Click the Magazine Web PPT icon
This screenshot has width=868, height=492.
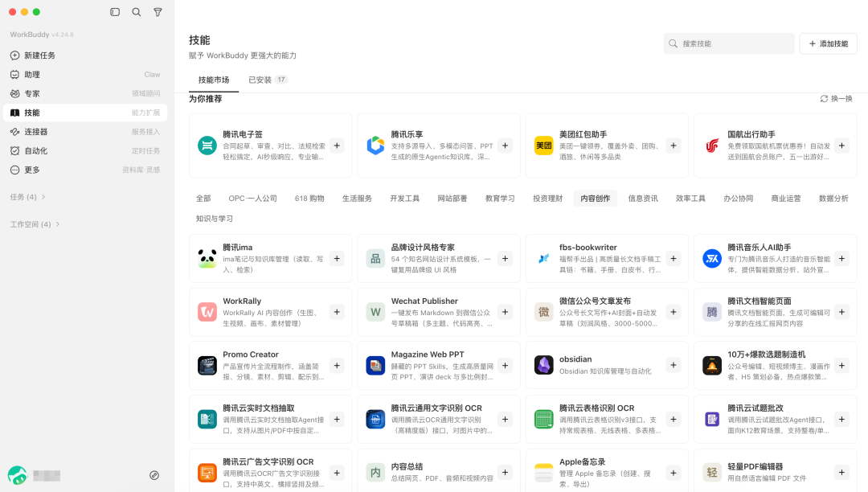pos(375,365)
